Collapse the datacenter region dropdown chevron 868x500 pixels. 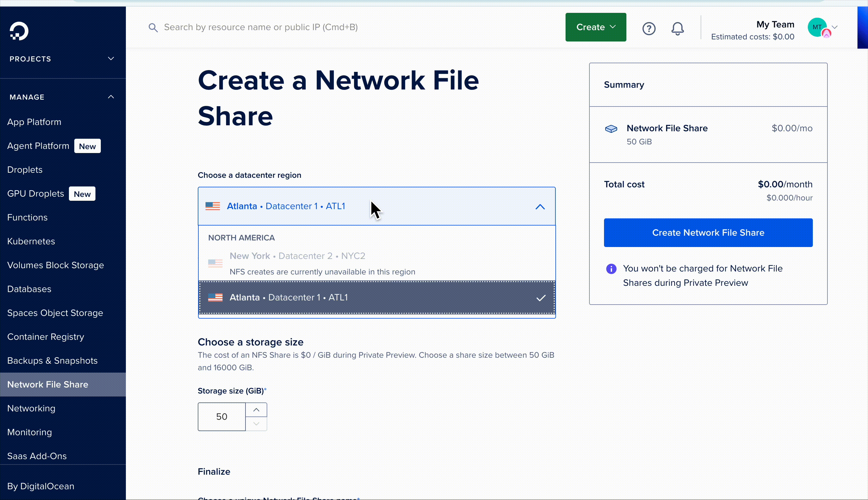coord(540,207)
